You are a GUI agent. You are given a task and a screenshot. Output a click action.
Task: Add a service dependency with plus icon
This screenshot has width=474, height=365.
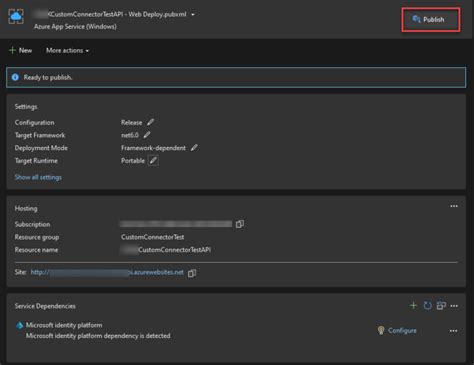point(413,305)
